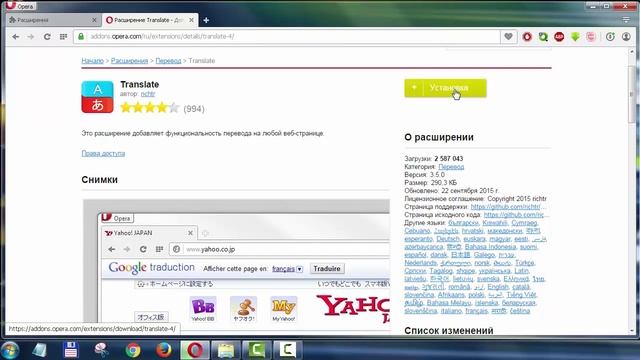Follow the Перевод breadcrumb link
640x360 pixels.
click(x=168, y=60)
